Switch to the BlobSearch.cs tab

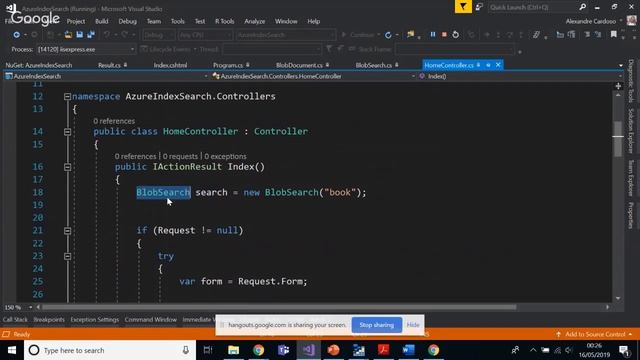click(x=373, y=65)
